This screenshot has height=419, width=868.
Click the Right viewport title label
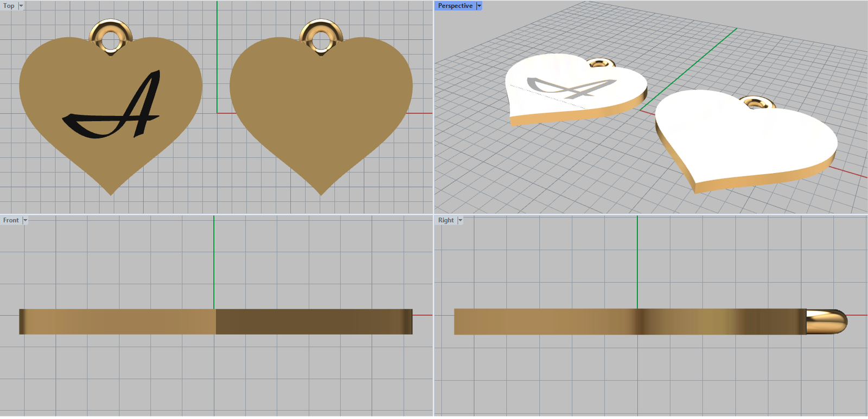445,220
